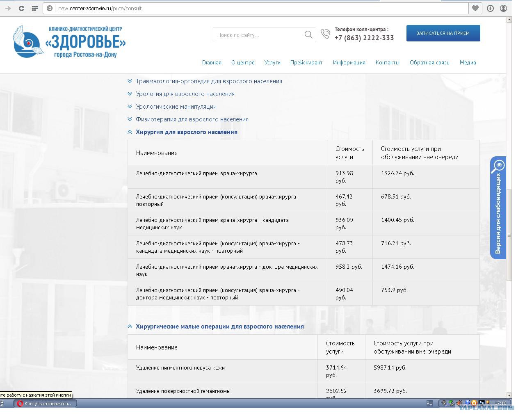
Task: Add the page to bookmarks with the heart icon
Action: [x=475, y=8]
